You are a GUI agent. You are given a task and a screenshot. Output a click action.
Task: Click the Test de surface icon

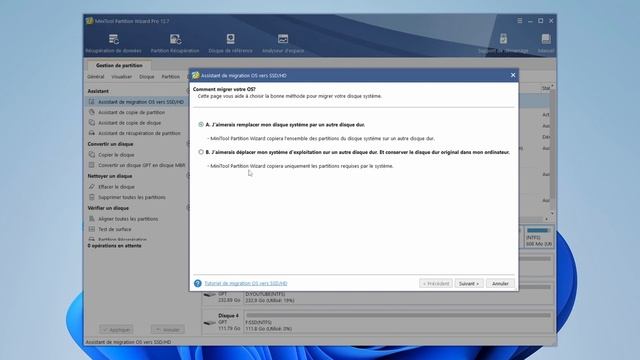[x=92, y=229]
